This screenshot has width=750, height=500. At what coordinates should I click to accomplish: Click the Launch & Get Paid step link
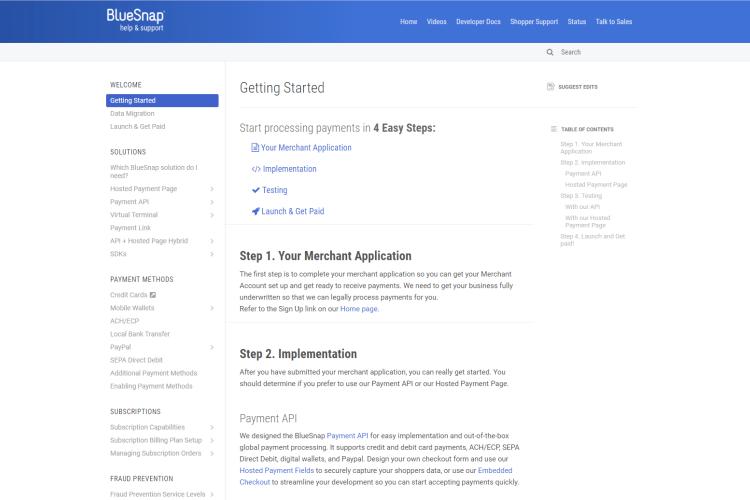(x=293, y=211)
